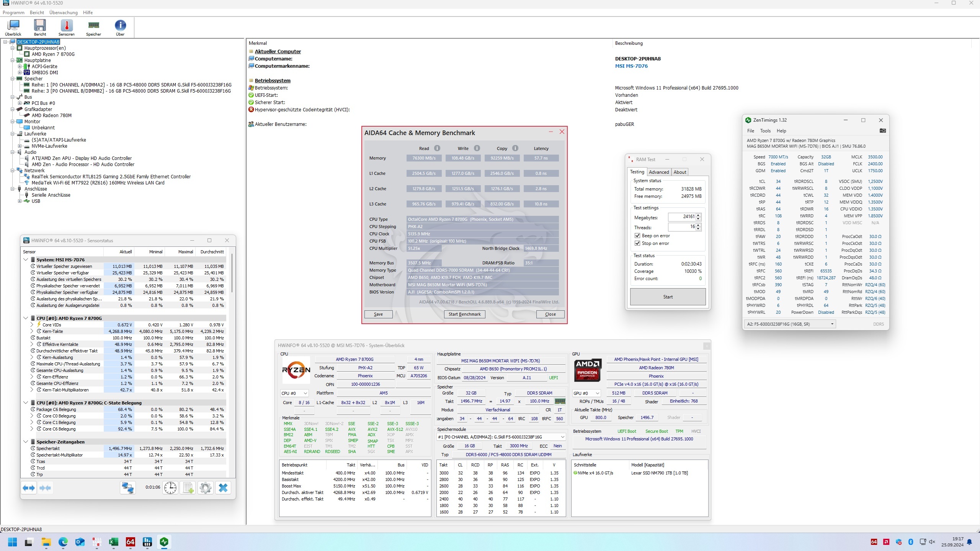This screenshot has height=551, width=980.
Task: Open the CPU #0 selector dropdown
Action: click(294, 393)
